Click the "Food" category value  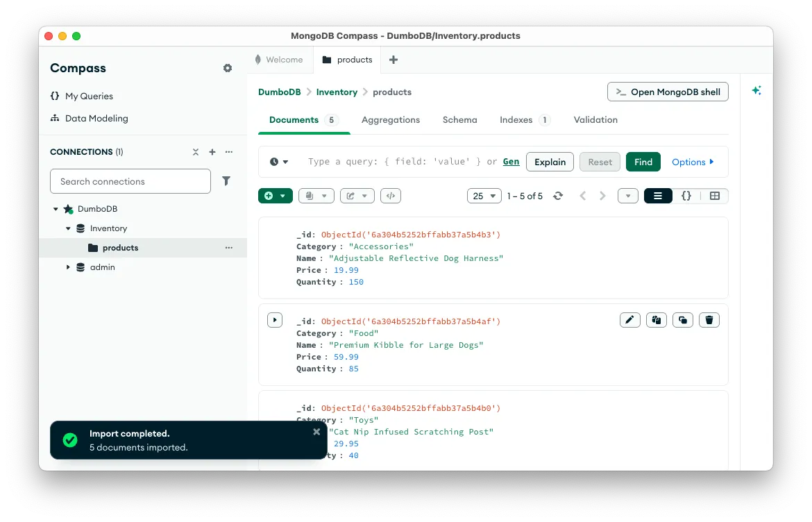(x=364, y=333)
